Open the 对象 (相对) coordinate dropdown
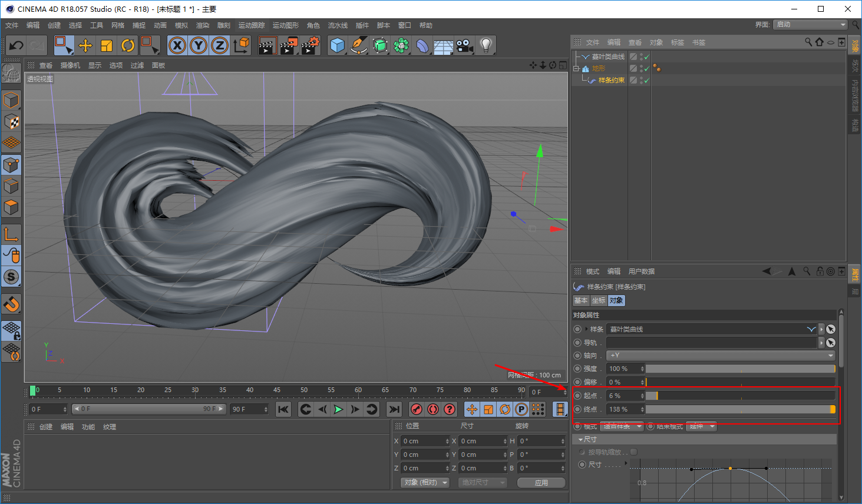 (x=425, y=483)
